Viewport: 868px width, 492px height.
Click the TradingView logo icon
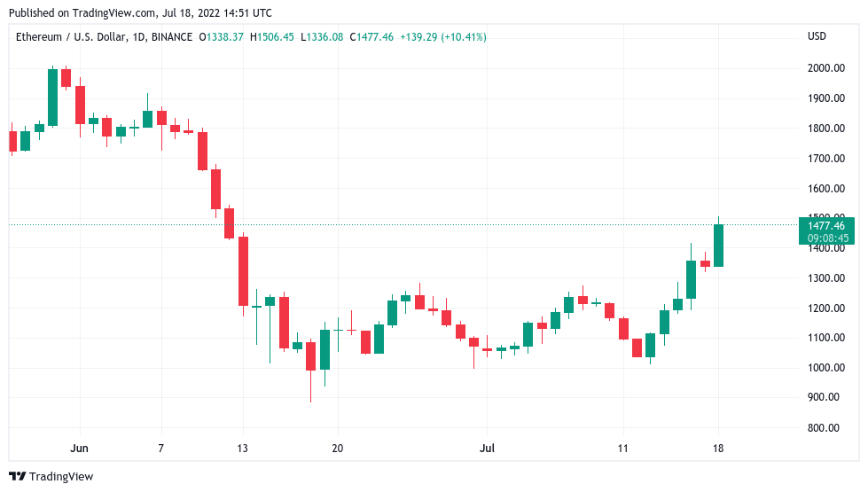pos(18,477)
